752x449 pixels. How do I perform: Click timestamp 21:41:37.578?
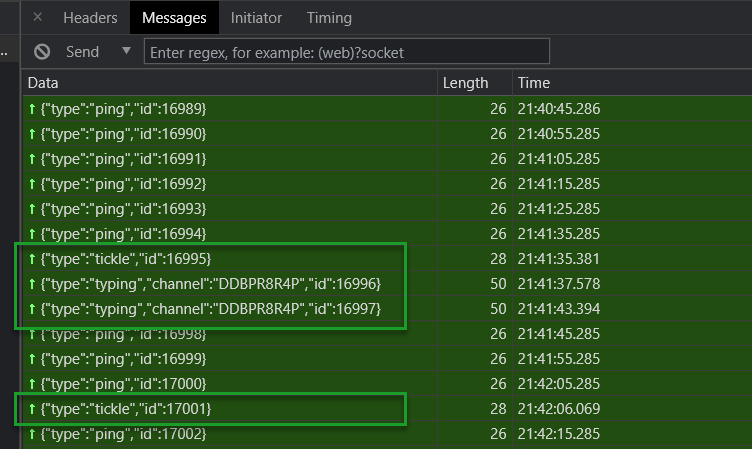559,284
